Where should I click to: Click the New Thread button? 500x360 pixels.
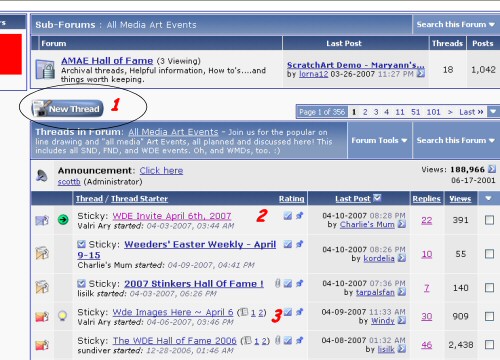(67, 108)
